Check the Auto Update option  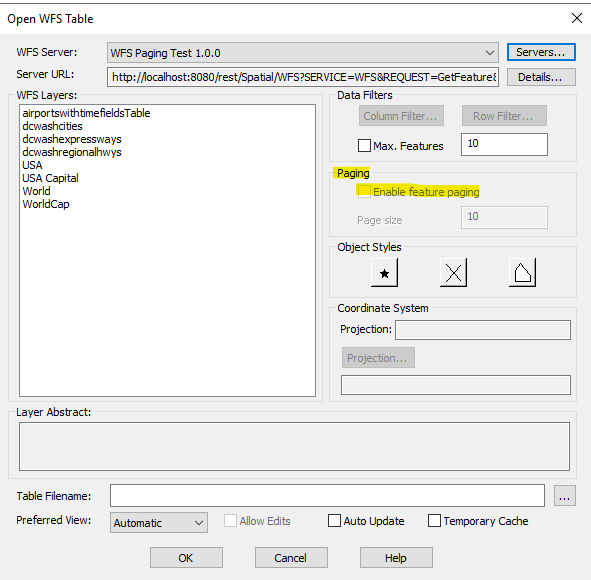334,521
